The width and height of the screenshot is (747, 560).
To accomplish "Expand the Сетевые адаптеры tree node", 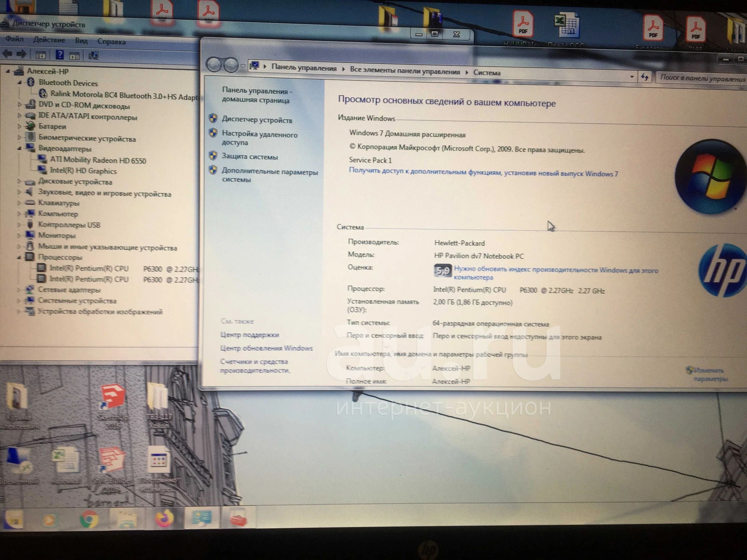I will [x=19, y=290].
